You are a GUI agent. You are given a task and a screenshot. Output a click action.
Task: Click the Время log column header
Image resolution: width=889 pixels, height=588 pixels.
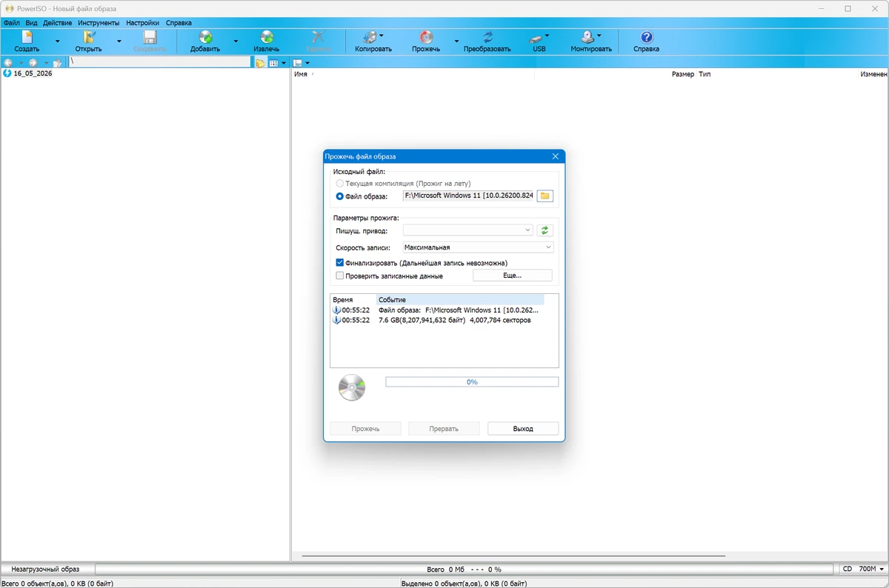click(x=353, y=300)
